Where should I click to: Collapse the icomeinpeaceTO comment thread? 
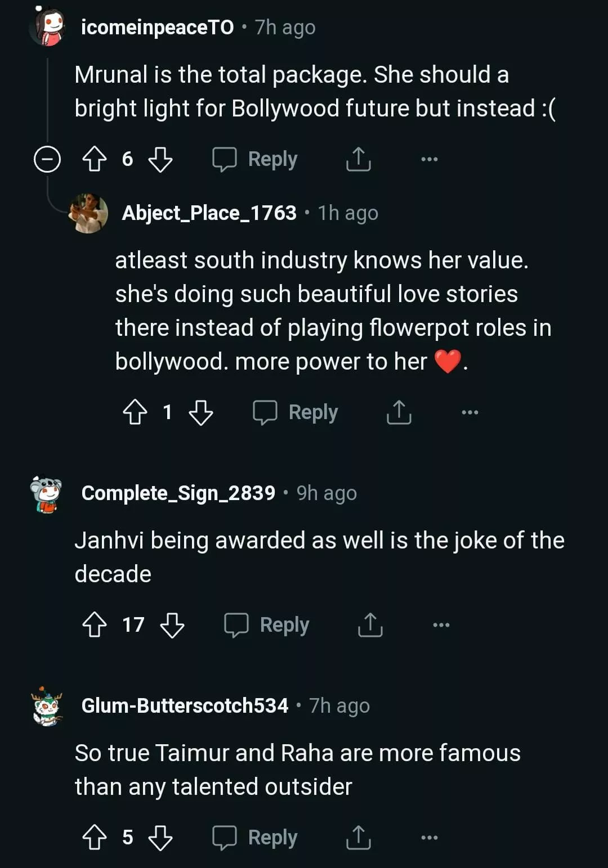pos(47,159)
